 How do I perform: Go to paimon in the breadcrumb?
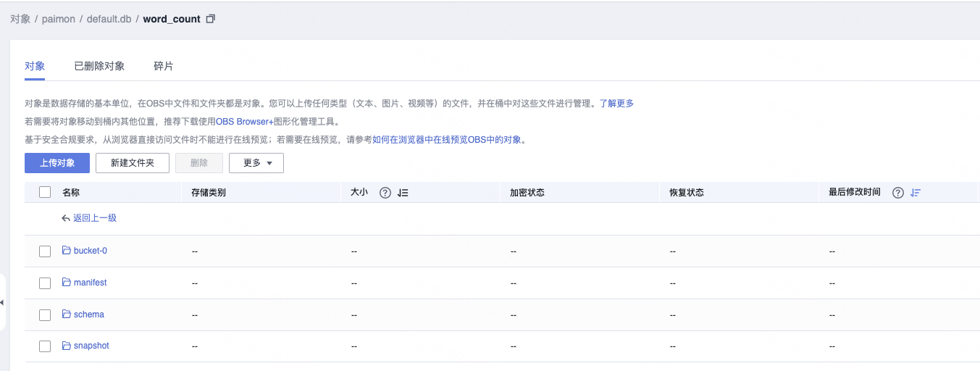[59, 19]
